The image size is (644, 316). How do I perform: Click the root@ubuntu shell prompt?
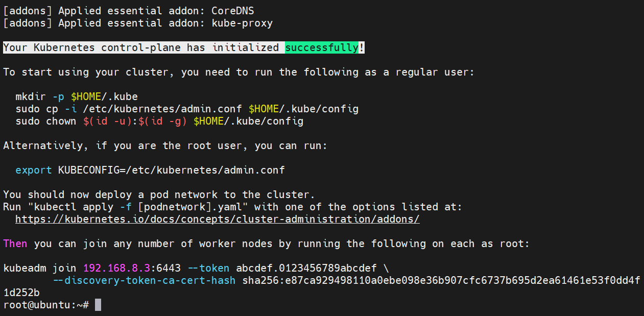pos(46,305)
